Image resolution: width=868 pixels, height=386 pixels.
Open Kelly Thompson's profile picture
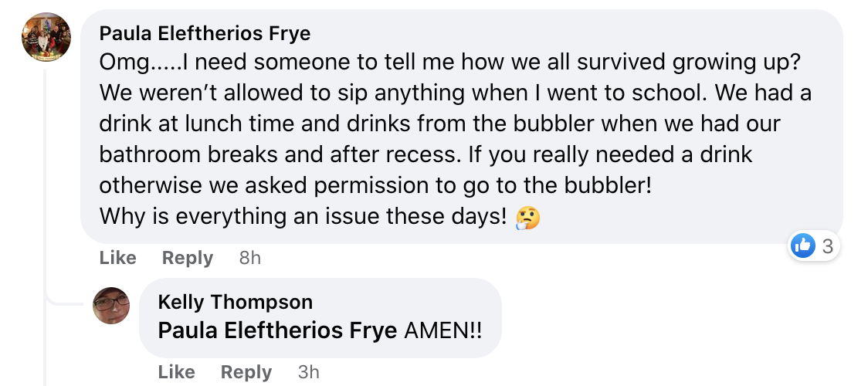(111, 305)
